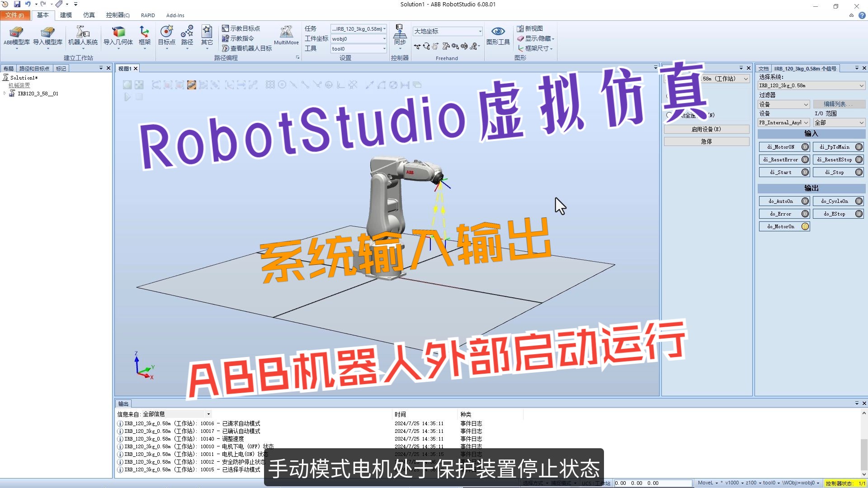Switch to the 文档 panel tab
This screenshot has width=868, height=488.
click(x=764, y=68)
